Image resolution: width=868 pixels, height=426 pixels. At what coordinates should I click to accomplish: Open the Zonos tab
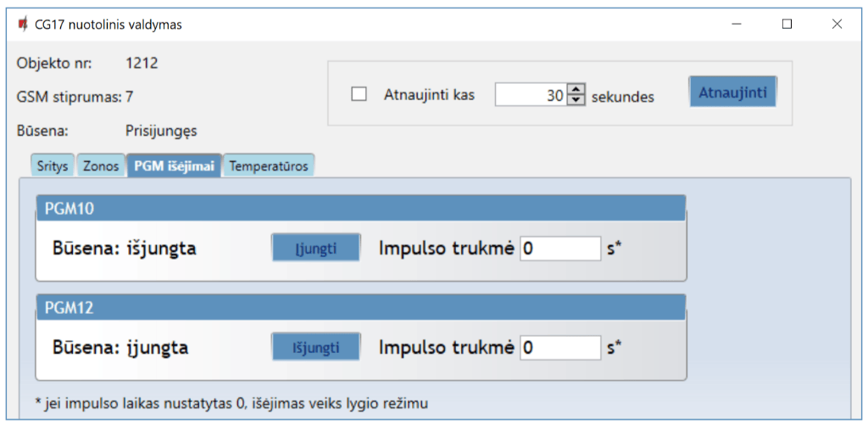coord(101,165)
